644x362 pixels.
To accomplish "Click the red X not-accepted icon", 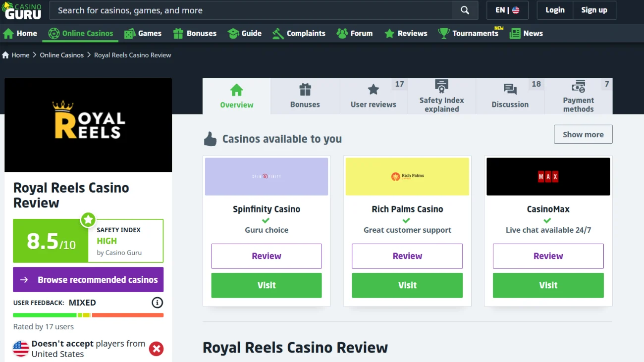I will 157,349.
